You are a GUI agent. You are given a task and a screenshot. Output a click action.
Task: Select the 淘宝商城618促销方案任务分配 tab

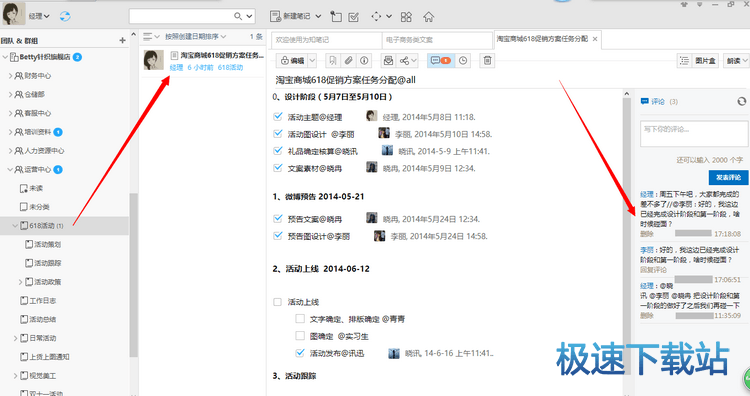[x=542, y=39]
